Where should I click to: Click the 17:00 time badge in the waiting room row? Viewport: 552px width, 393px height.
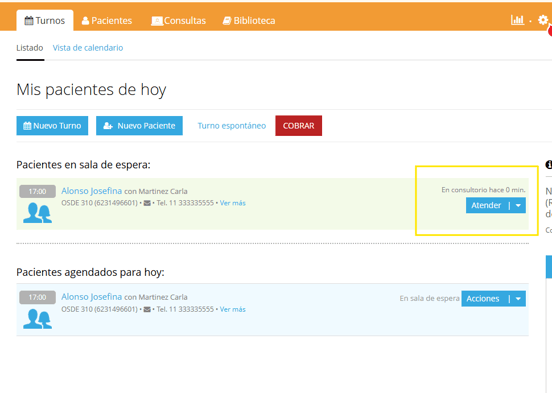point(37,191)
